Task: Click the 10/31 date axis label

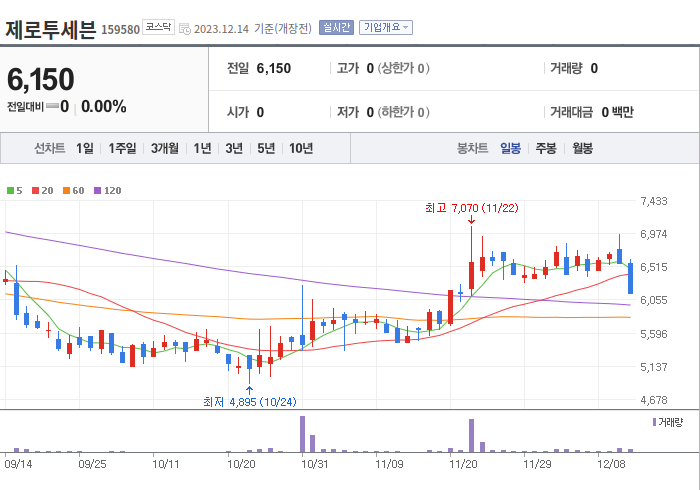Action: click(315, 464)
